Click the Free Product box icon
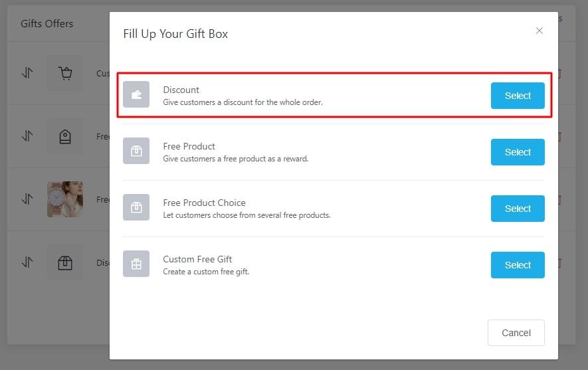 [x=136, y=151]
